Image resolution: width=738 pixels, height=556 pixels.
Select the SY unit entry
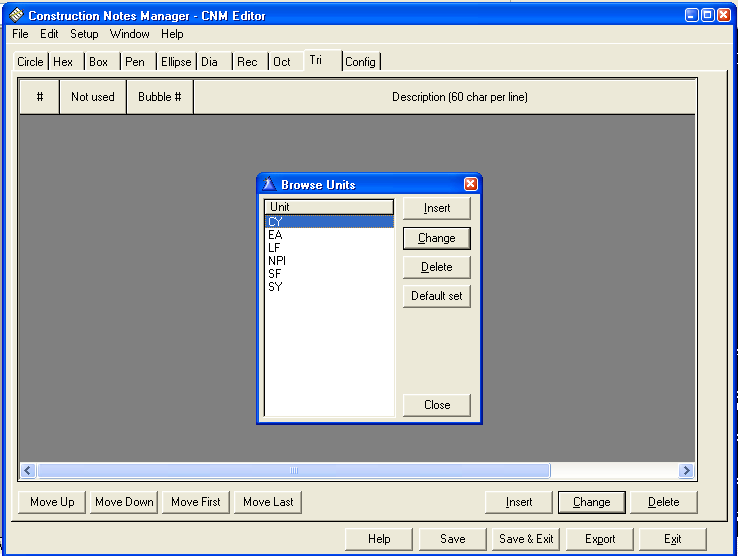point(275,287)
